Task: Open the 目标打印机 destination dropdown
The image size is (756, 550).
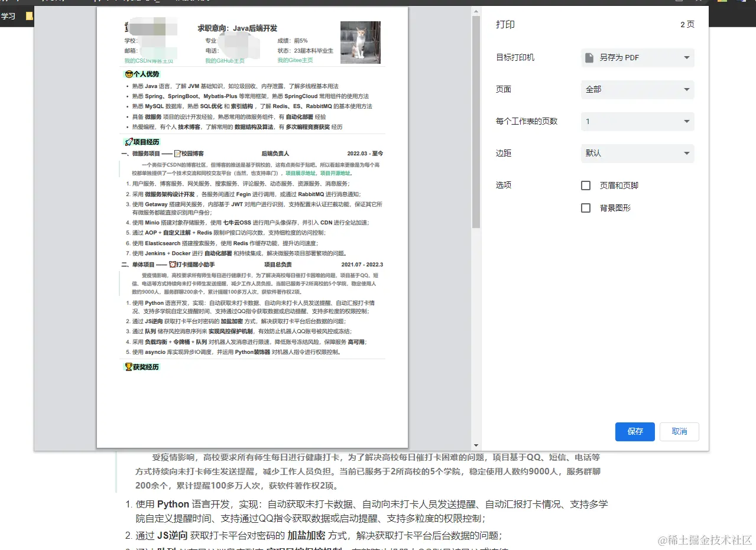Action: [637, 57]
